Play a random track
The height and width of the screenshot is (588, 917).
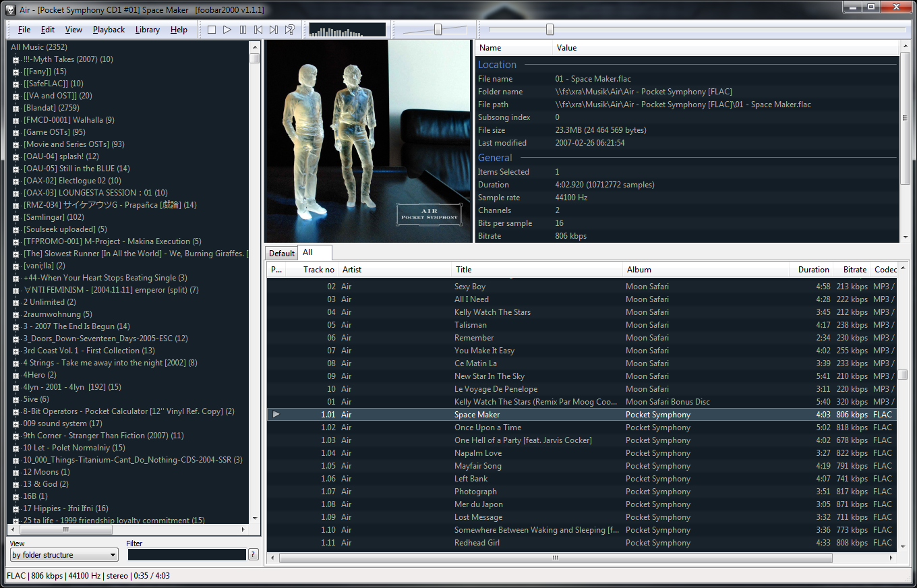coord(289,30)
